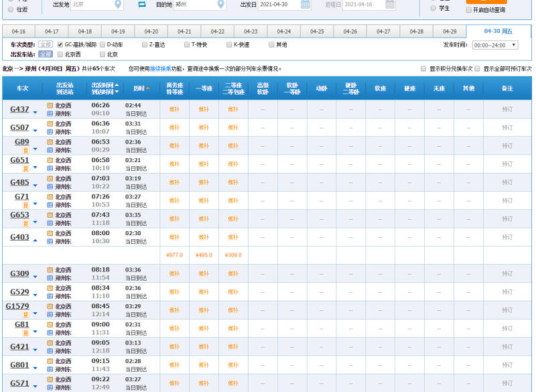
Task: Sort by duration using 历时 arrow
Action: tap(148, 88)
